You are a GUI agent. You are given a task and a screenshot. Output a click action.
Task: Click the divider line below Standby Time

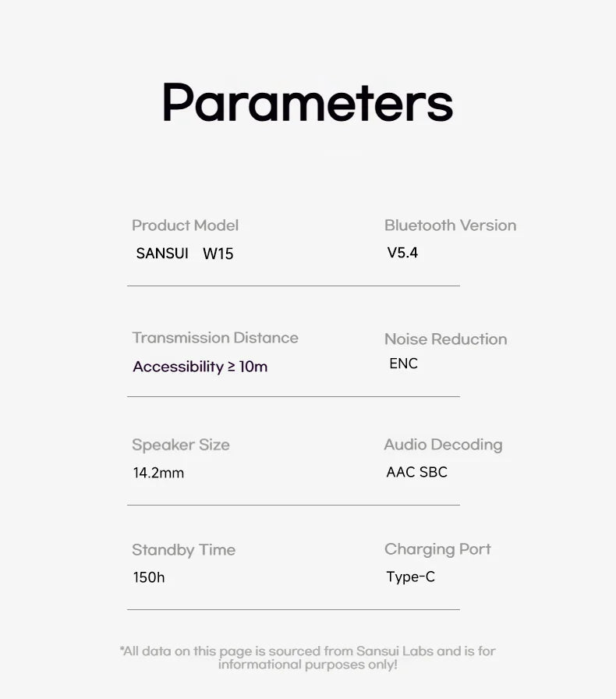(x=293, y=609)
